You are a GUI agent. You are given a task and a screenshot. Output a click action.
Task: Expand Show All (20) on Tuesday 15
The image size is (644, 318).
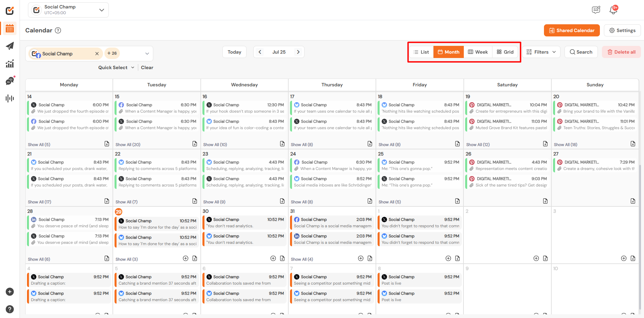click(128, 145)
